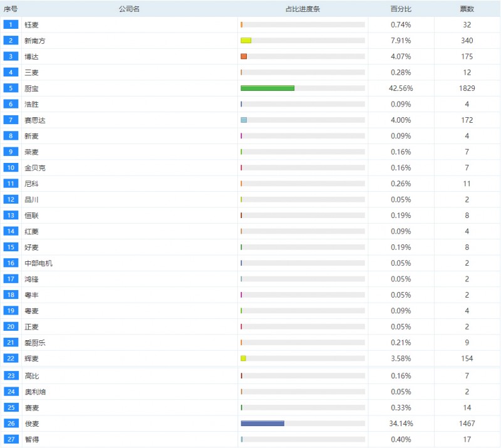The height and width of the screenshot is (448, 501).
Task: Click the yellow progress bar for 辉麦
Action: click(243, 358)
